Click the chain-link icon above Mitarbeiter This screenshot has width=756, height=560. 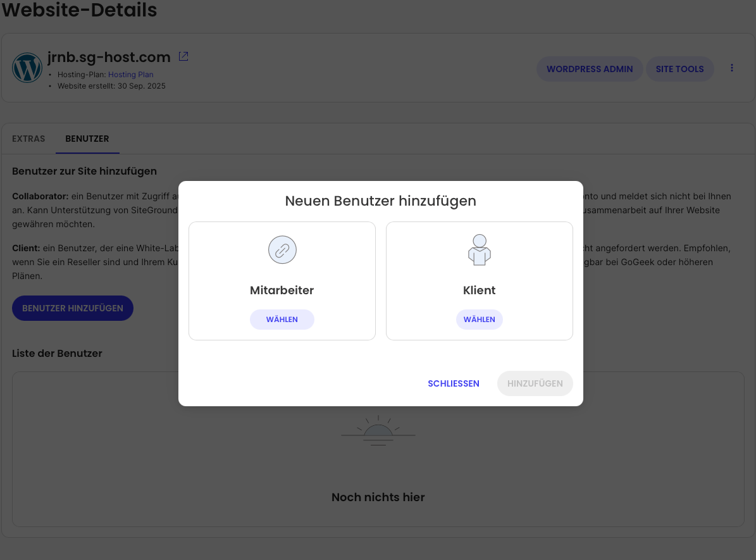click(x=282, y=250)
